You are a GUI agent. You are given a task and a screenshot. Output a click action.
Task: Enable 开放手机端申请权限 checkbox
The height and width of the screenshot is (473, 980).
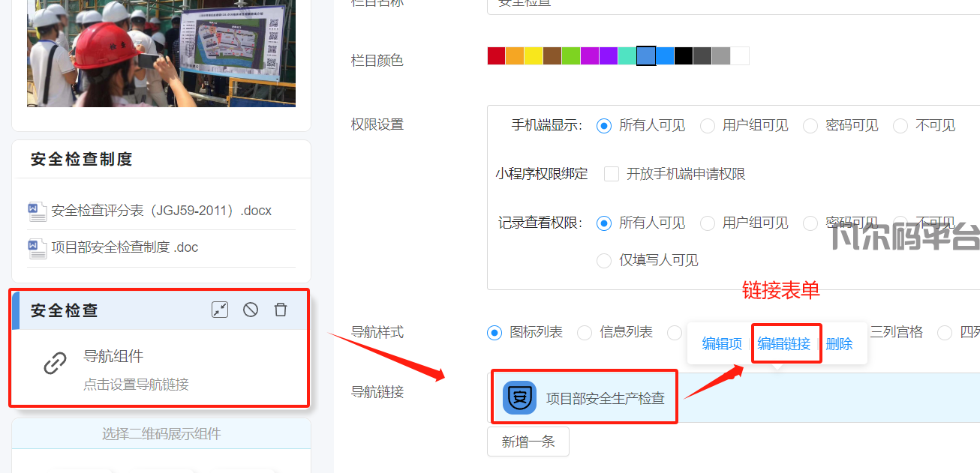point(612,174)
